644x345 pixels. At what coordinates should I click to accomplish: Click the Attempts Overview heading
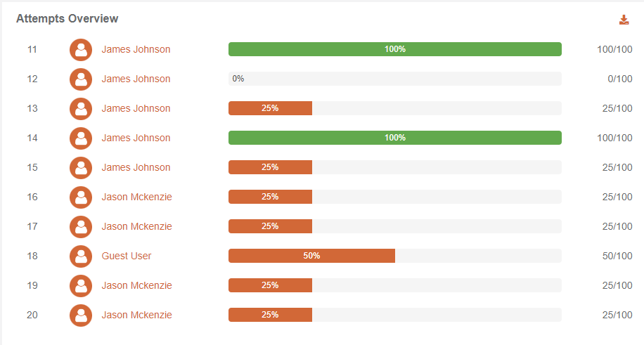click(67, 19)
